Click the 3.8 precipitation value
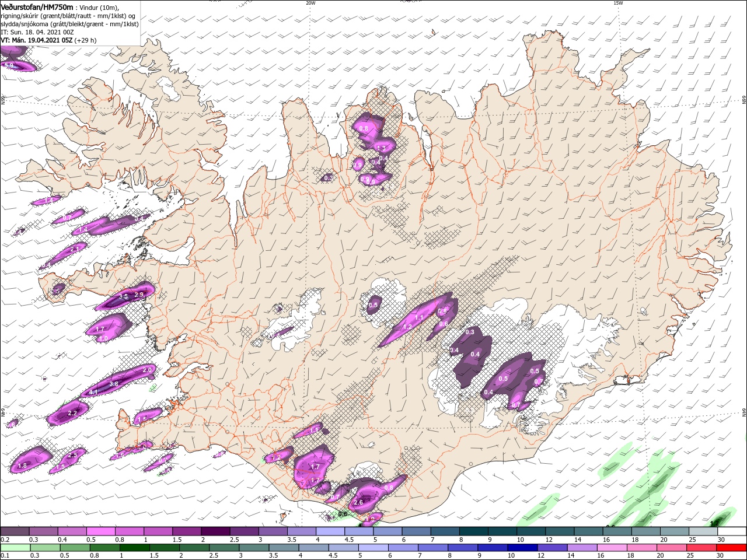This screenshot has height=560, width=747. [x=114, y=384]
